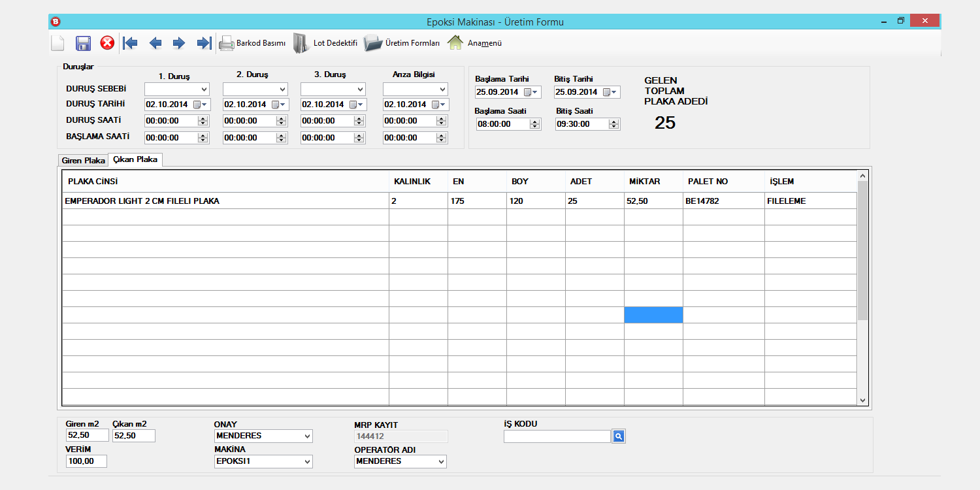
Task: Open Barkod Basımı print function
Action: click(x=252, y=43)
